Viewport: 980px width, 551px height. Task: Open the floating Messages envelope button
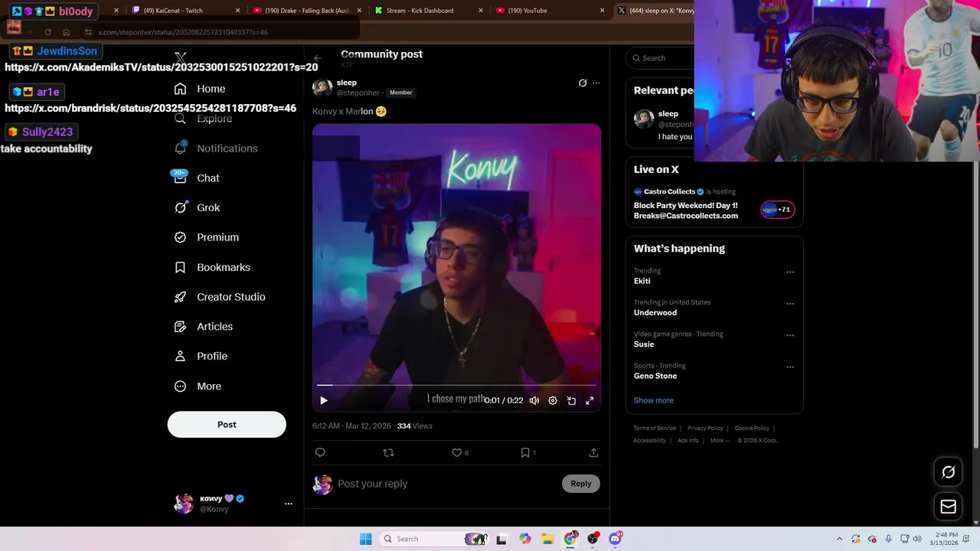pyautogui.click(x=948, y=507)
